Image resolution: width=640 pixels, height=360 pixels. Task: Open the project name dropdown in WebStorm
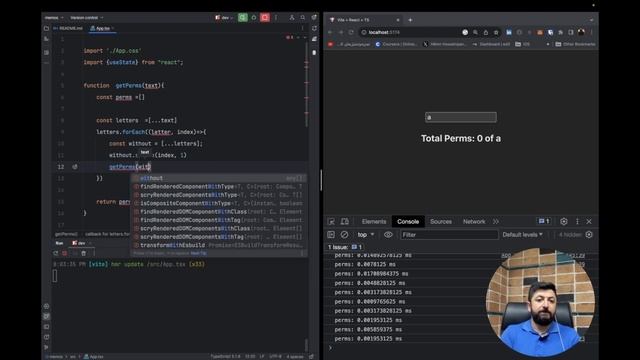point(54,18)
